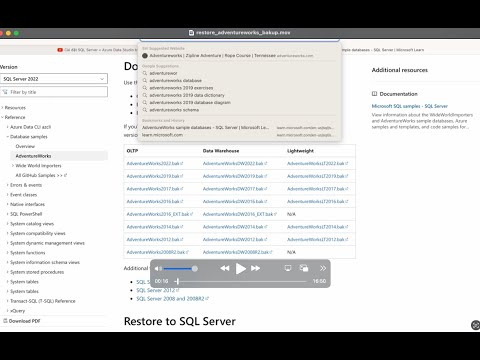
Task: Download AdventureWorks2012.bak OLTP file
Action: click(155, 239)
